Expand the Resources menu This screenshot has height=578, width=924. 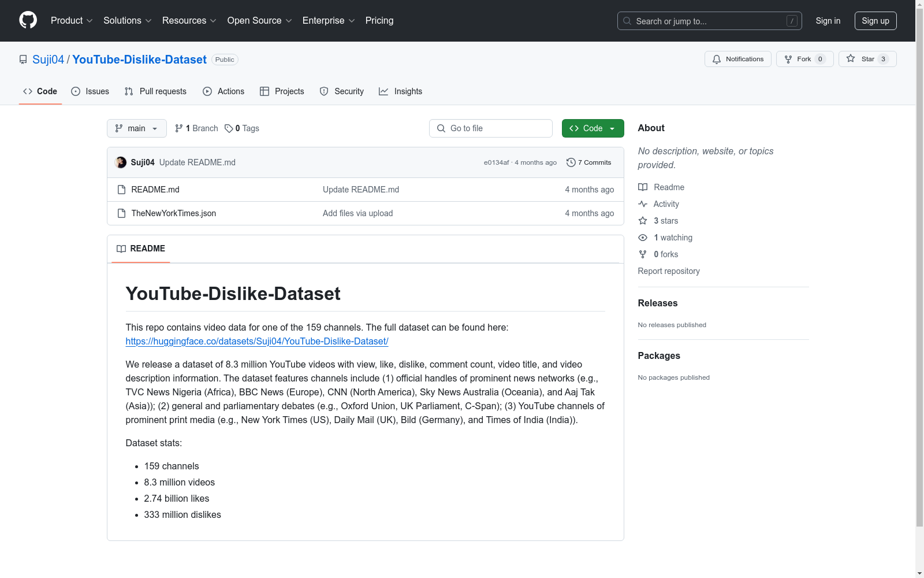click(189, 21)
